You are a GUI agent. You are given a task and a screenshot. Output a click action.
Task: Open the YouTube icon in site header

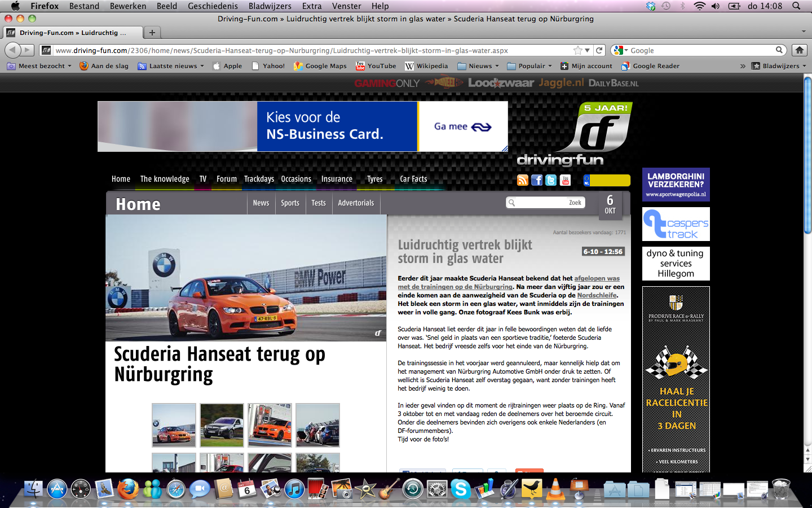pyautogui.click(x=565, y=180)
